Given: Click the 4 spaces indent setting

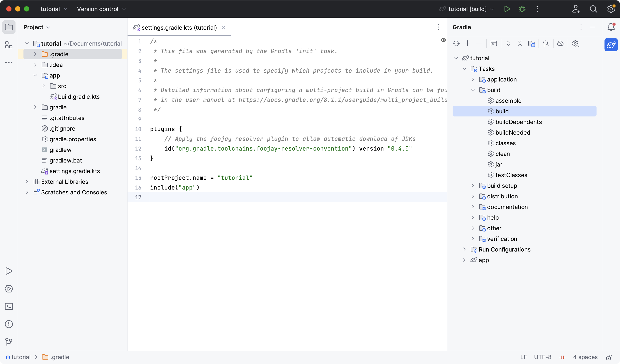Looking at the screenshot, I should point(585,357).
